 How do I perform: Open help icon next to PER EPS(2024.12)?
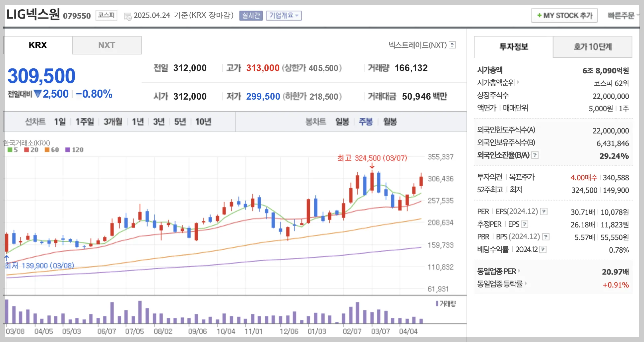pos(544,212)
